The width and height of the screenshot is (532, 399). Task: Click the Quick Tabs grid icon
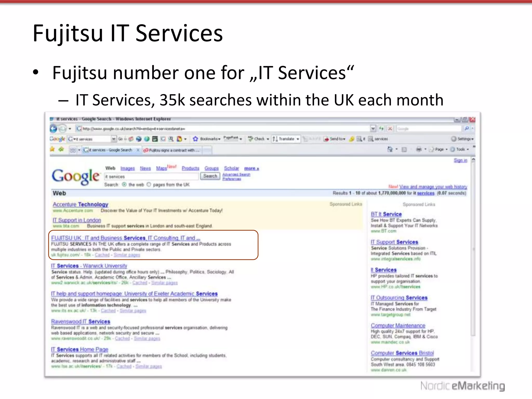click(73, 150)
